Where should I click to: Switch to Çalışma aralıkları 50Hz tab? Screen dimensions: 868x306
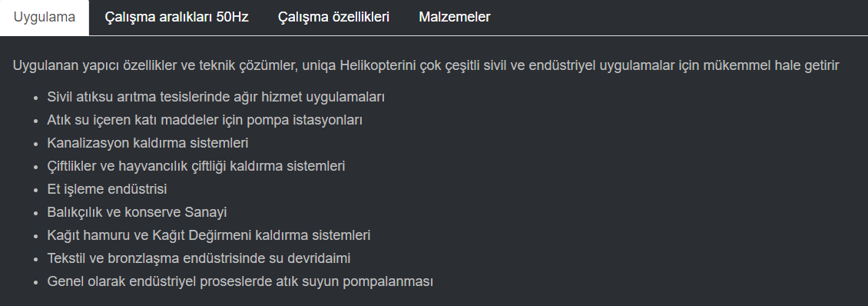(x=177, y=17)
